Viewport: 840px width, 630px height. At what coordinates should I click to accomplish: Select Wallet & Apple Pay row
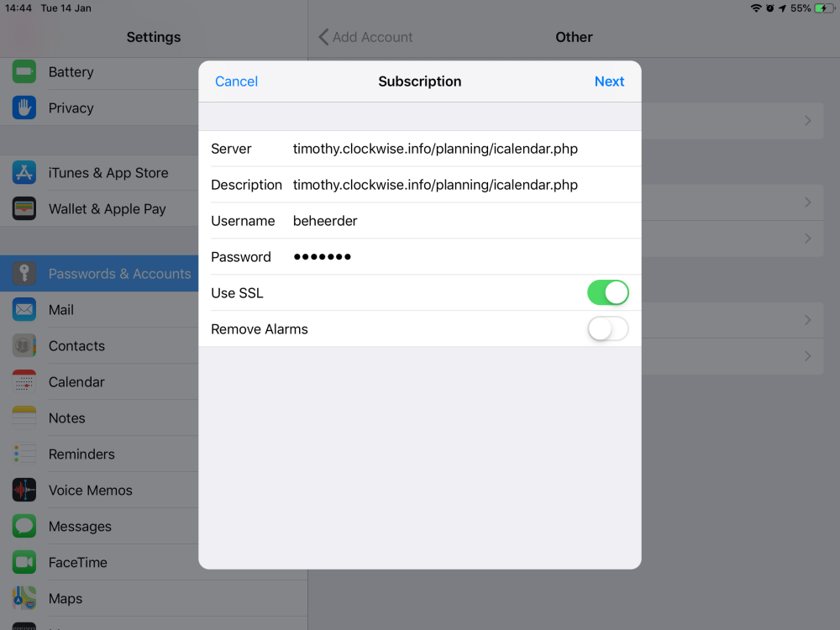click(99, 208)
